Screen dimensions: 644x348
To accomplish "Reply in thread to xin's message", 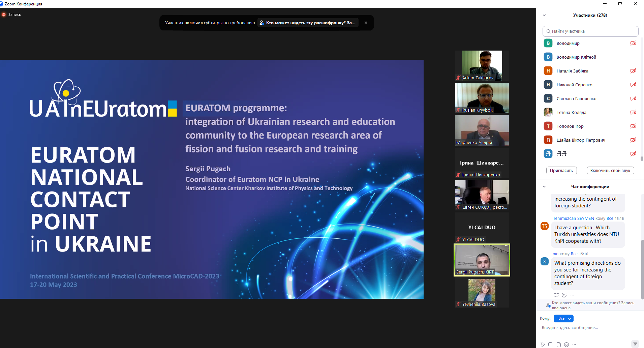I will coord(556,295).
